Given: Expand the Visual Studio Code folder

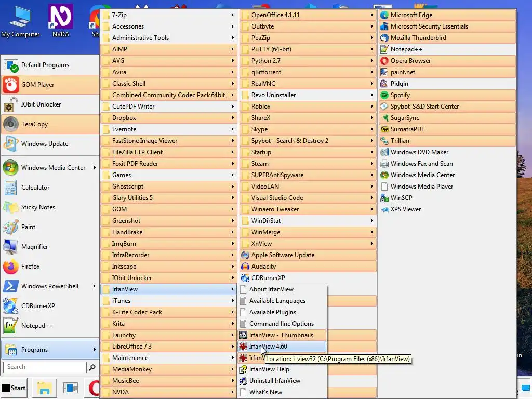Looking at the screenshot, I should (x=308, y=198).
